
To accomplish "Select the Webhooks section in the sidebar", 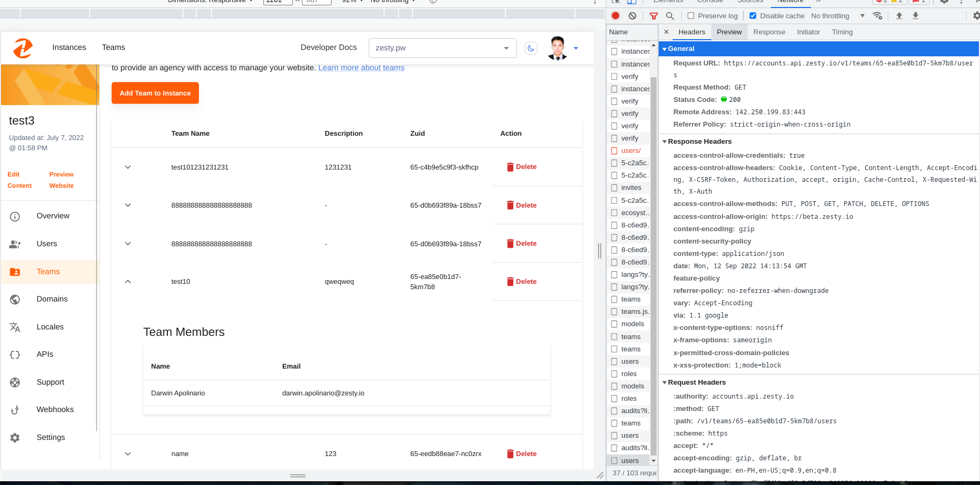I will click(x=54, y=409).
